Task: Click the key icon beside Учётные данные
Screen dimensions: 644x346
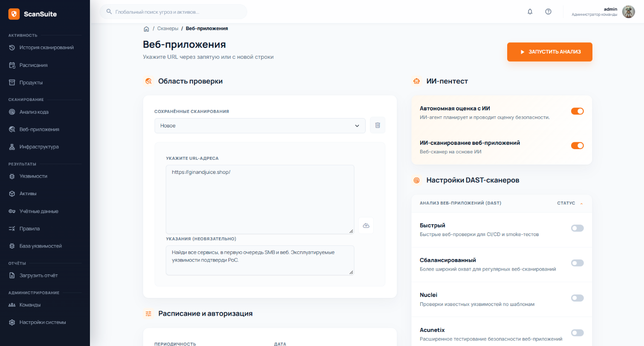Action: (12, 211)
